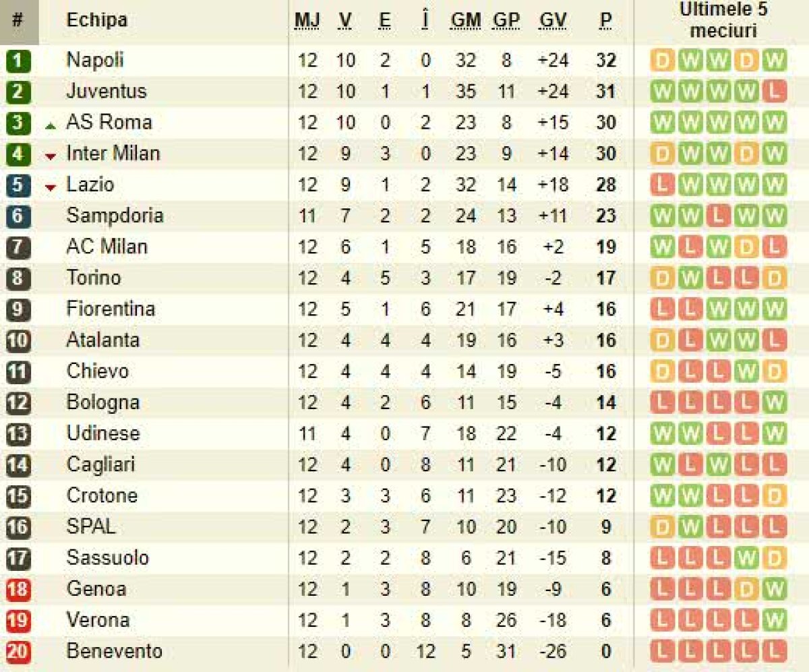Click Benevento's red rank 20 badge
The image size is (809, 672).
pyautogui.click(x=18, y=652)
